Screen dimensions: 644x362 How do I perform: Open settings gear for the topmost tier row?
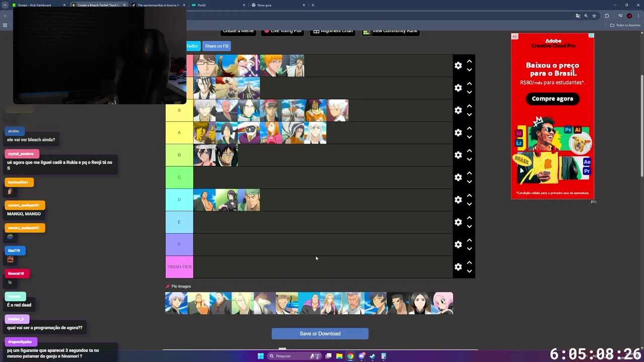point(458,65)
